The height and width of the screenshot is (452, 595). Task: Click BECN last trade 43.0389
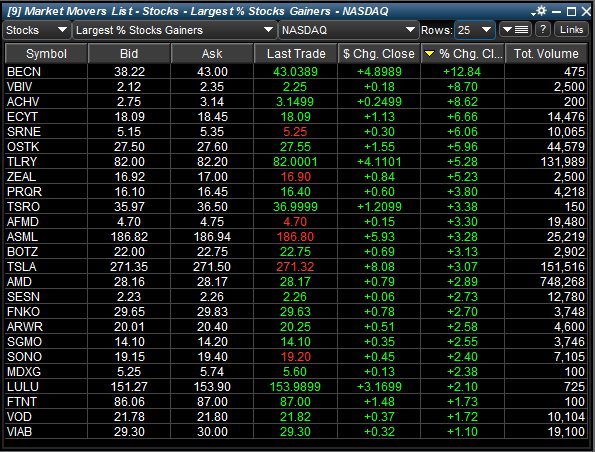pos(295,72)
